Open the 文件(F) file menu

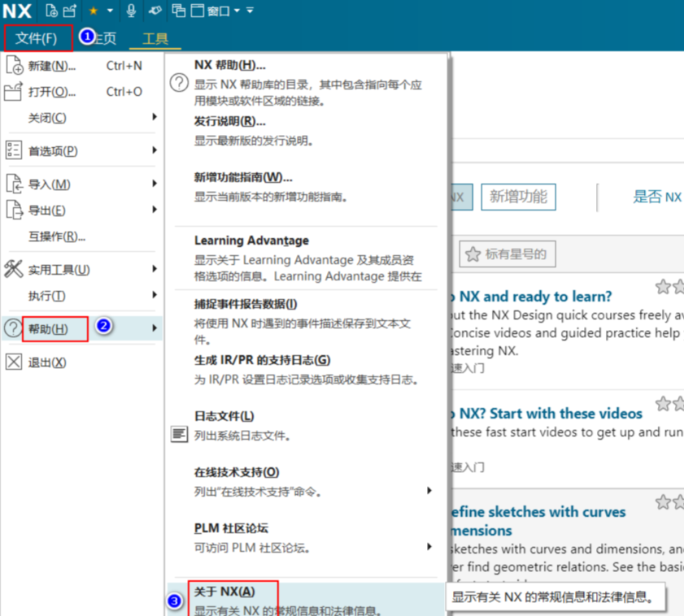tap(37, 38)
